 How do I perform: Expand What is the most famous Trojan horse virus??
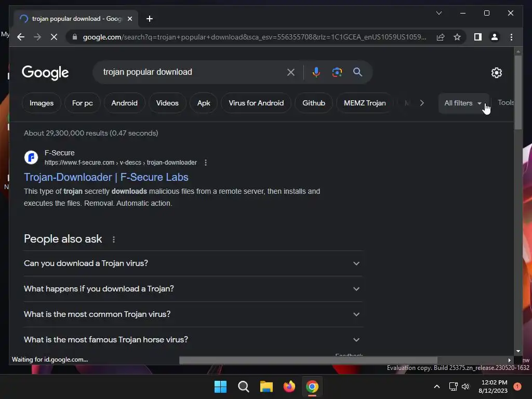pyautogui.click(x=192, y=340)
